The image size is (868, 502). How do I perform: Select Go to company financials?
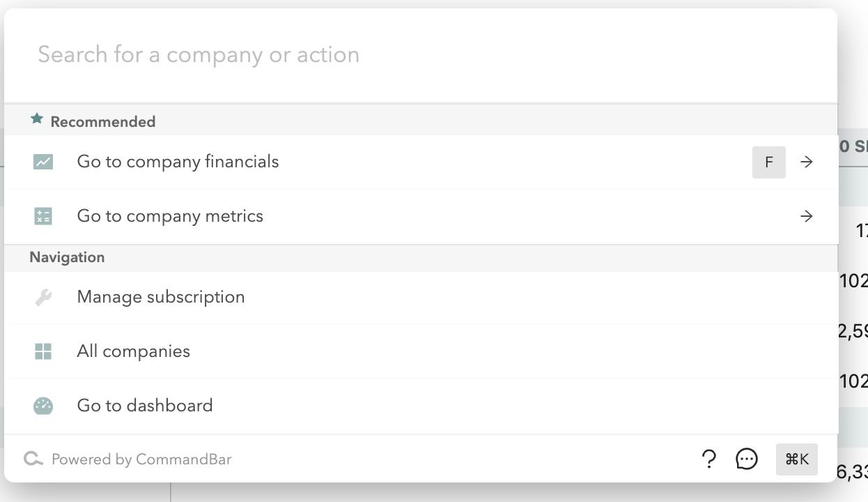[x=178, y=162]
